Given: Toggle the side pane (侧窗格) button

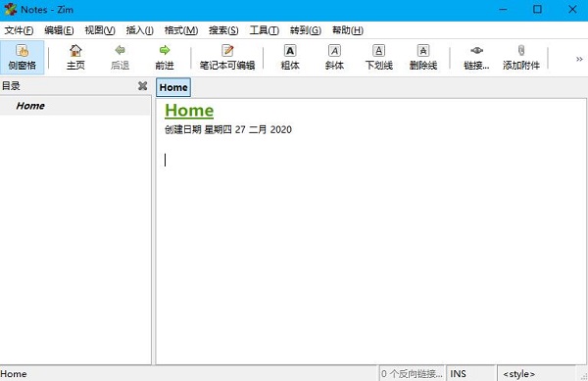Looking at the screenshot, I should click(x=23, y=58).
